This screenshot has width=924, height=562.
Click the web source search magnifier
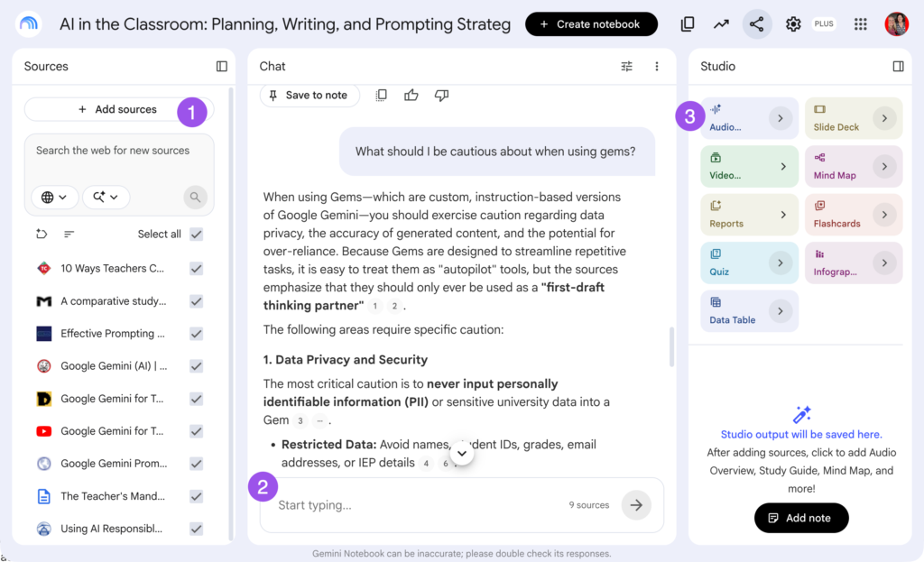195,197
